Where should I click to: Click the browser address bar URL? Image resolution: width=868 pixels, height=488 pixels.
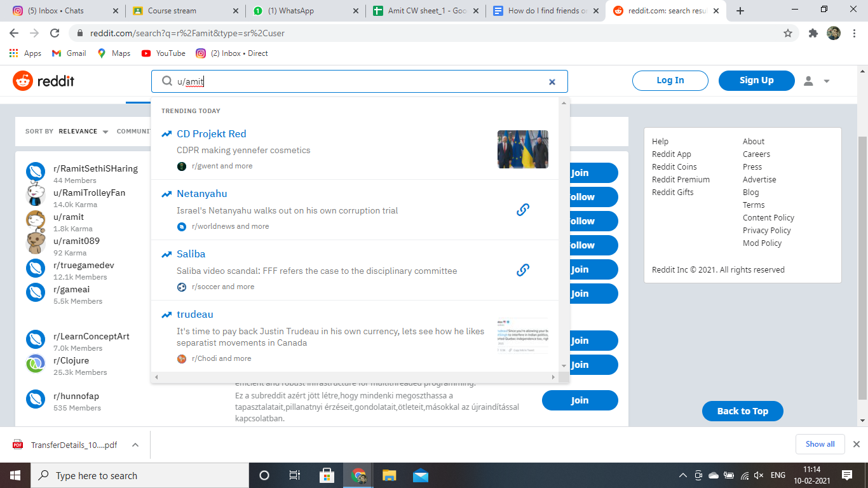[187, 33]
